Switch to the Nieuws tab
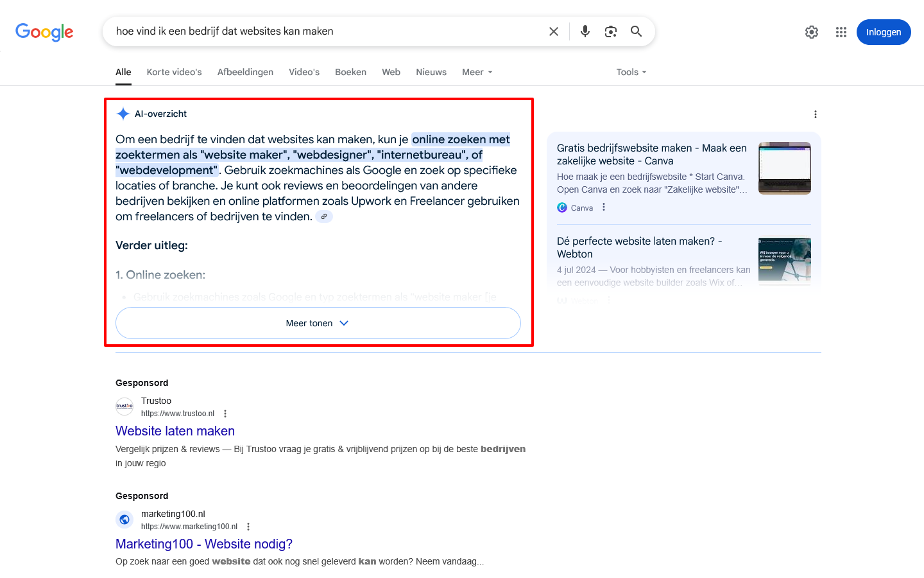The height and width of the screenshot is (578, 924). coord(431,72)
